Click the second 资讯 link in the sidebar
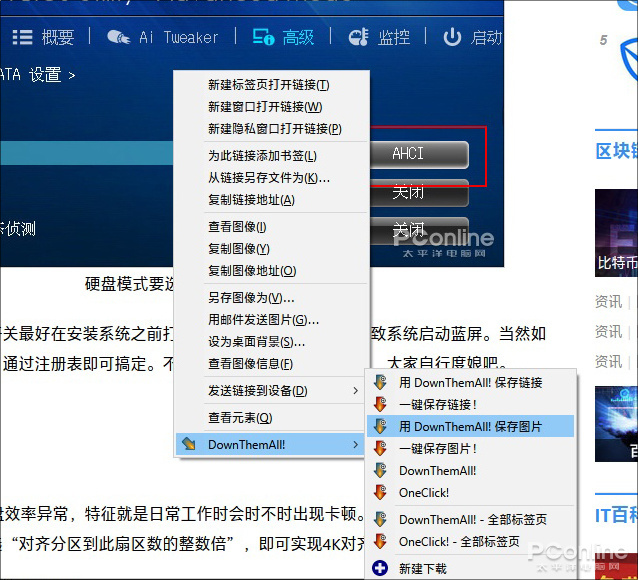Screen dimensions: 638x580 pos(608,332)
